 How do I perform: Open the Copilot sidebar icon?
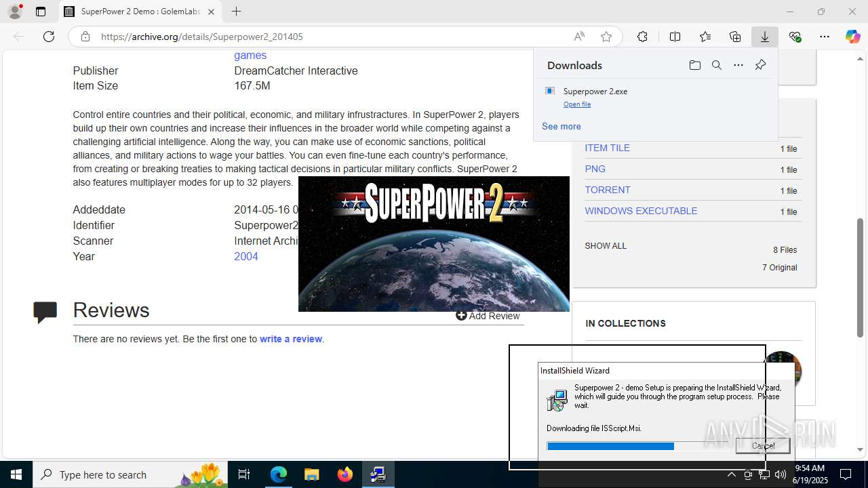pyautogui.click(x=852, y=37)
